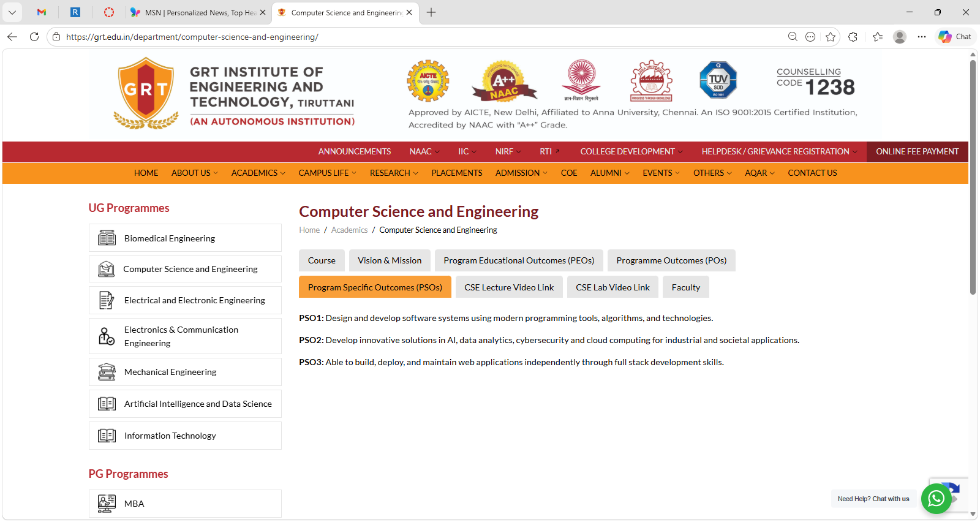Click the MBA programme icon
This screenshot has width=980, height=522.
pos(107,504)
